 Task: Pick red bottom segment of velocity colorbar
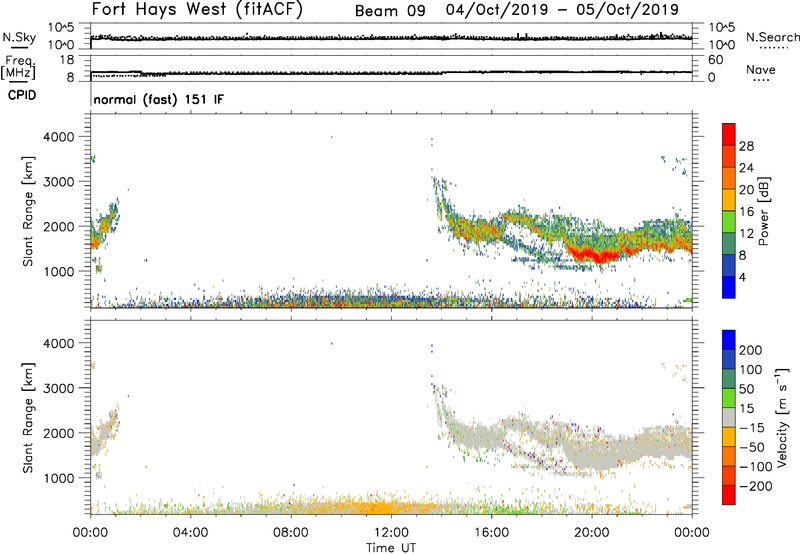729,495
